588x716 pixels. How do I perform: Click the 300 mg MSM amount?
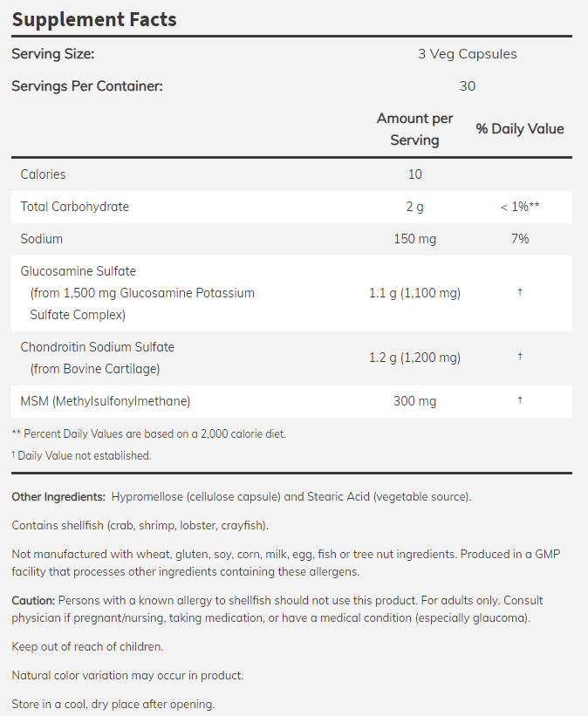(414, 401)
